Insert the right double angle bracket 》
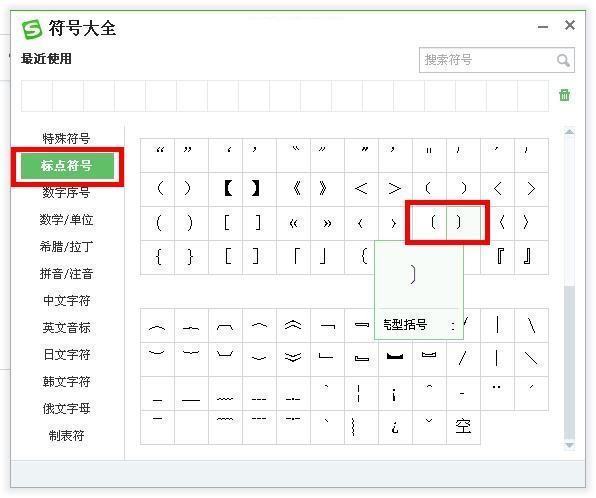The height and width of the screenshot is (498, 596). pyautogui.click(x=327, y=189)
